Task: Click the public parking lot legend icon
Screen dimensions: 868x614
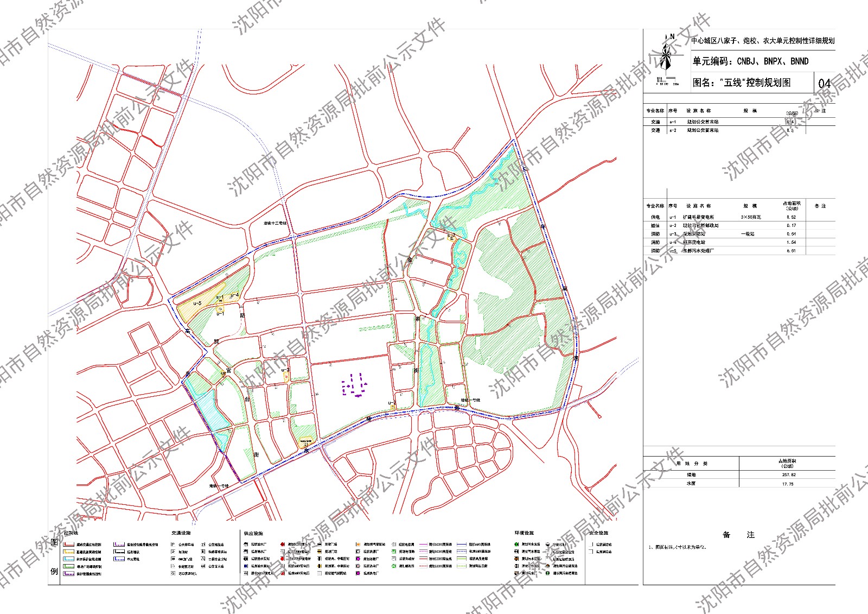Action: pyautogui.click(x=173, y=545)
